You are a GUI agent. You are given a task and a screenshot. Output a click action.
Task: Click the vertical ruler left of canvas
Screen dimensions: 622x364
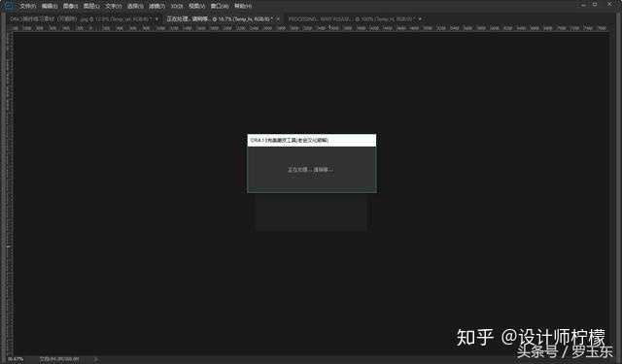9,193
